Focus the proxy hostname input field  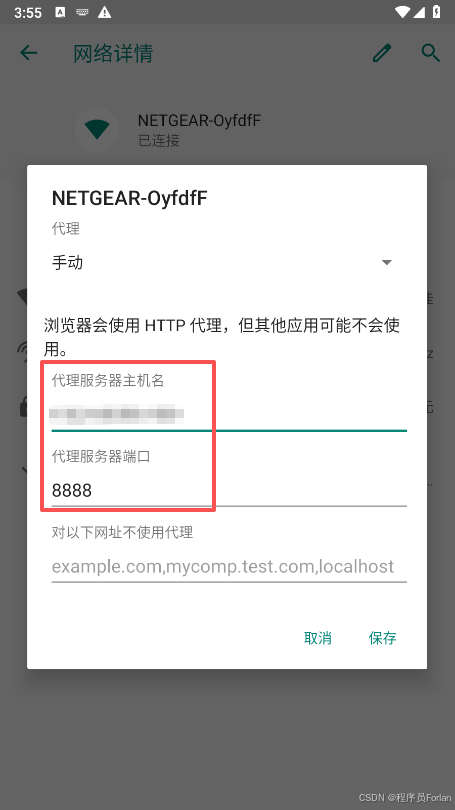click(x=229, y=414)
